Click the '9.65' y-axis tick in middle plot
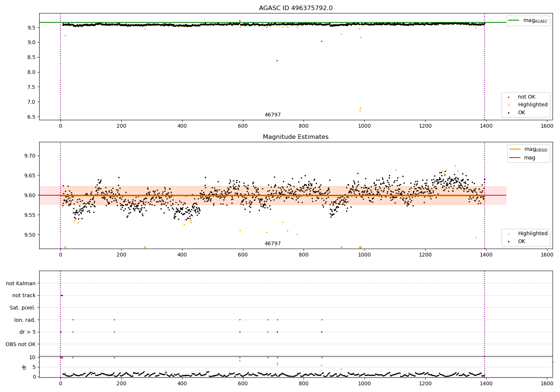The width and height of the screenshot is (560, 392). click(x=30, y=175)
